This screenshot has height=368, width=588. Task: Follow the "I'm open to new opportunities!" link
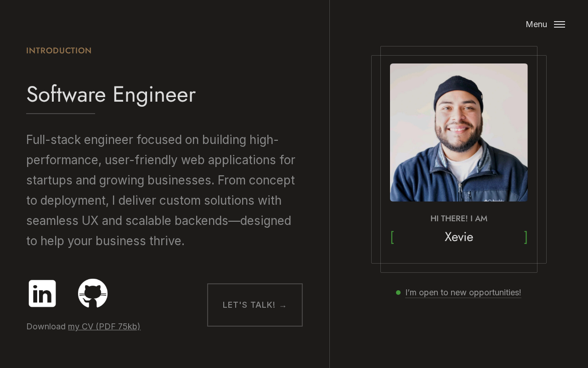[463, 293]
